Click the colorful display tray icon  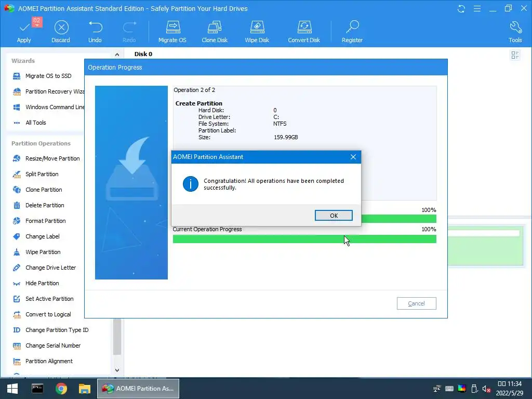pos(462,389)
